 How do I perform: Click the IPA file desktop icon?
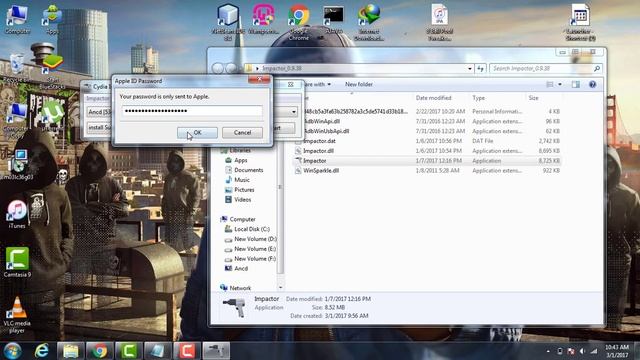tap(439, 22)
